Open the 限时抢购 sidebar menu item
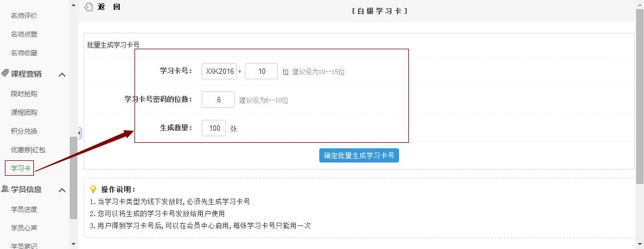 [x=24, y=94]
